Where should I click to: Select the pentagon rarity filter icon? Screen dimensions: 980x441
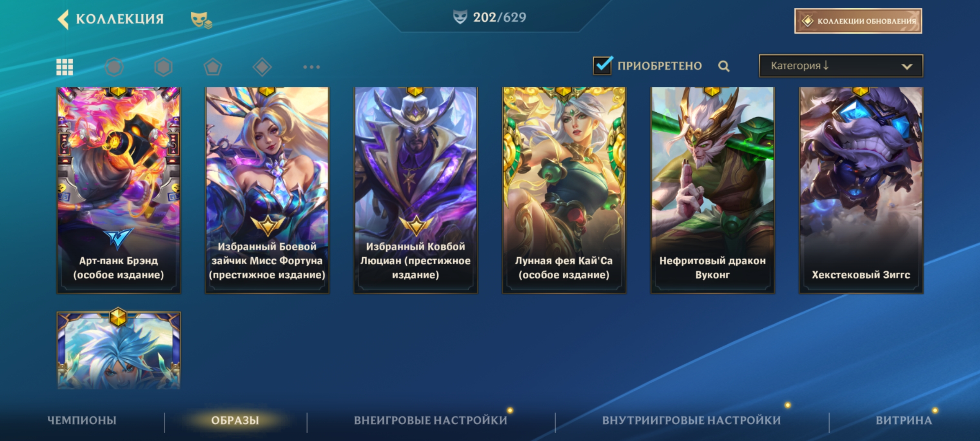point(213,67)
